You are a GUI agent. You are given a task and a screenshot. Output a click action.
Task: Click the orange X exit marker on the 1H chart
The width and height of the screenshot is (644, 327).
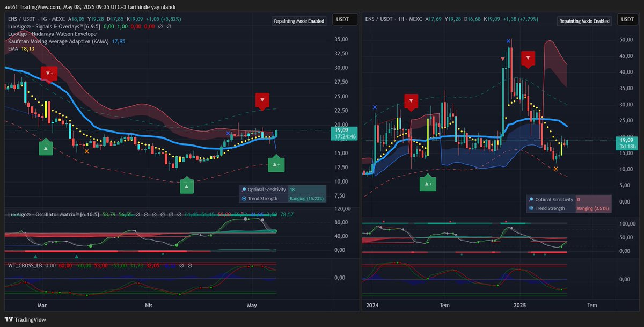pos(555,169)
